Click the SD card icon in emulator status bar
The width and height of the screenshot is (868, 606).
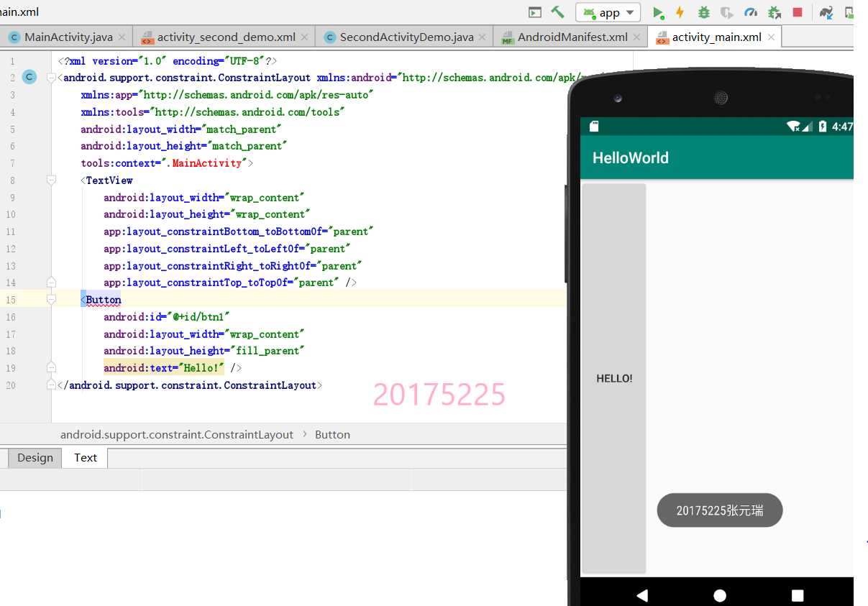(594, 127)
